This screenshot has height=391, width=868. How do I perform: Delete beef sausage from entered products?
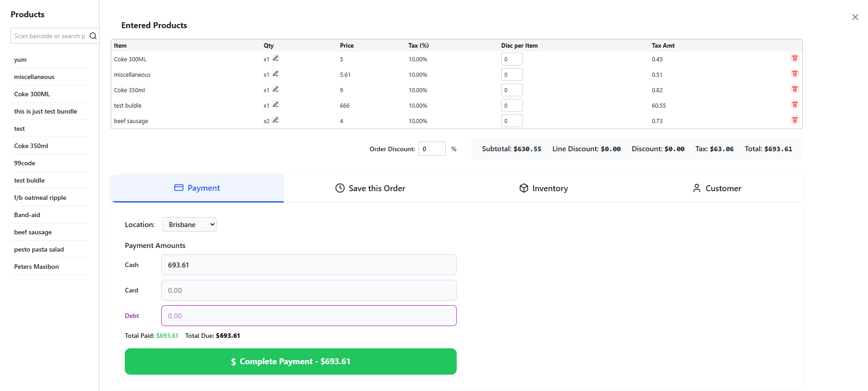[x=794, y=120]
